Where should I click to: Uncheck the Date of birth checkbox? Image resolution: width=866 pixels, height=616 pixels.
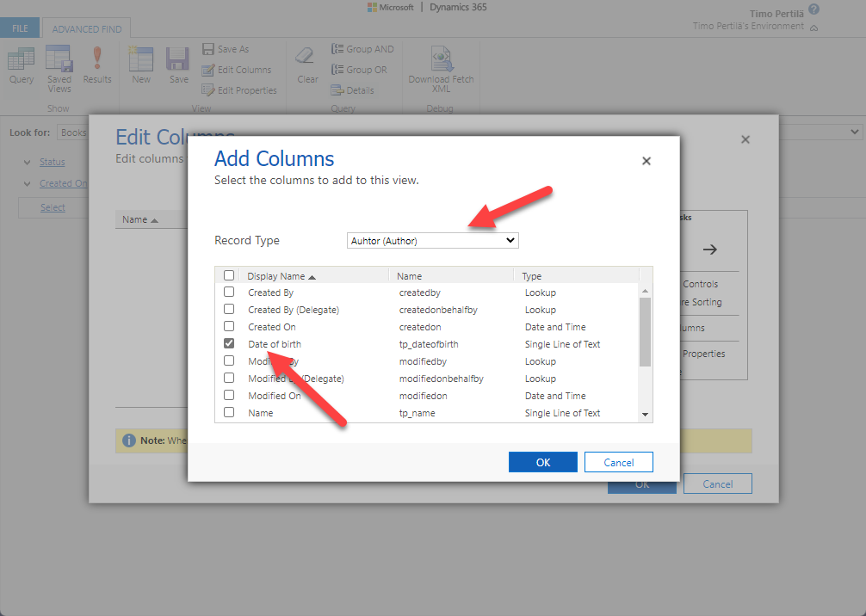click(229, 344)
